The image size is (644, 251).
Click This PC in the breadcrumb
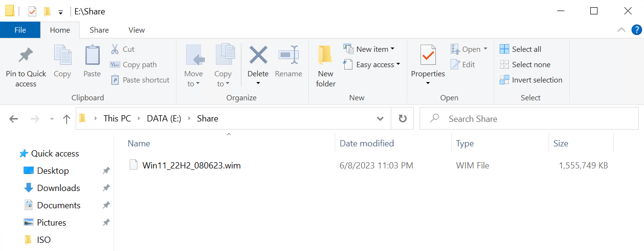point(117,119)
